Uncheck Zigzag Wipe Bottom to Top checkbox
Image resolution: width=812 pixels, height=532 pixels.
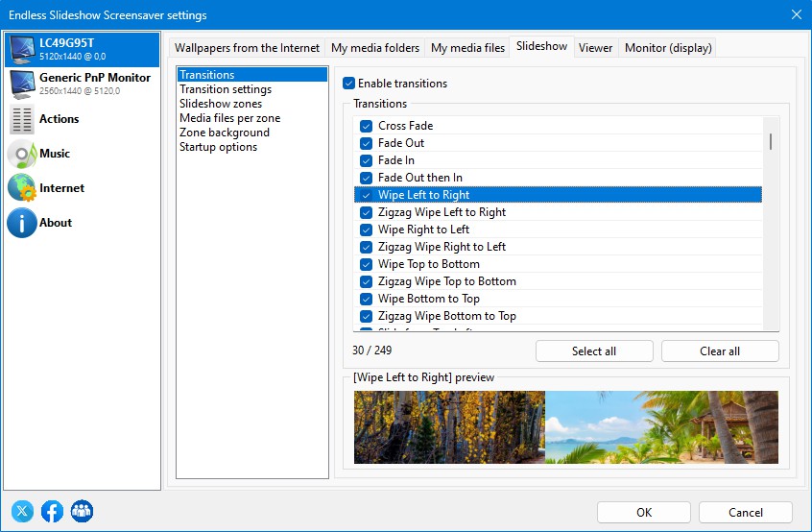(x=366, y=316)
